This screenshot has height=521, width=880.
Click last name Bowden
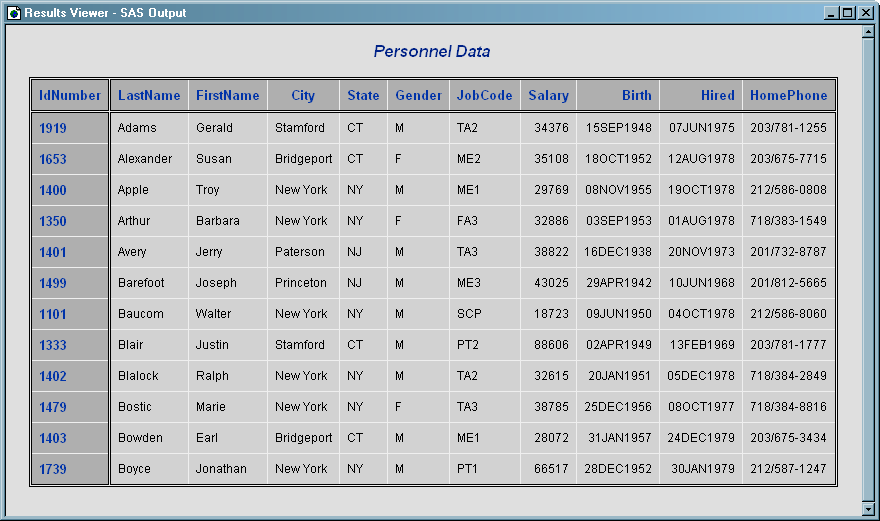[140, 438]
